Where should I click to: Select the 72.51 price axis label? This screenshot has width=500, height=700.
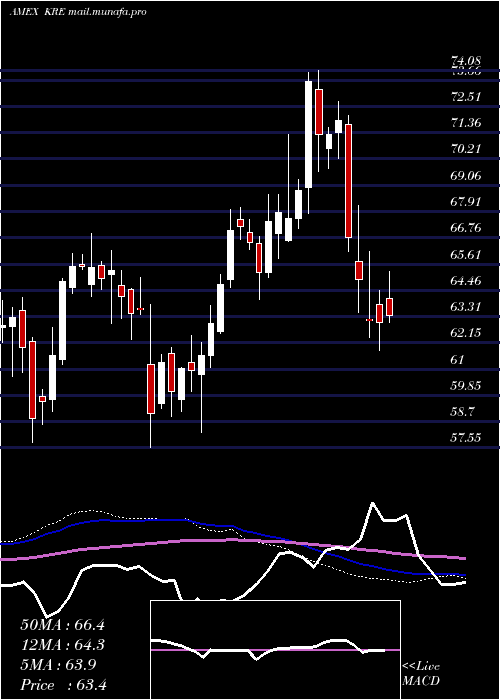pyautogui.click(x=466, y=96)
